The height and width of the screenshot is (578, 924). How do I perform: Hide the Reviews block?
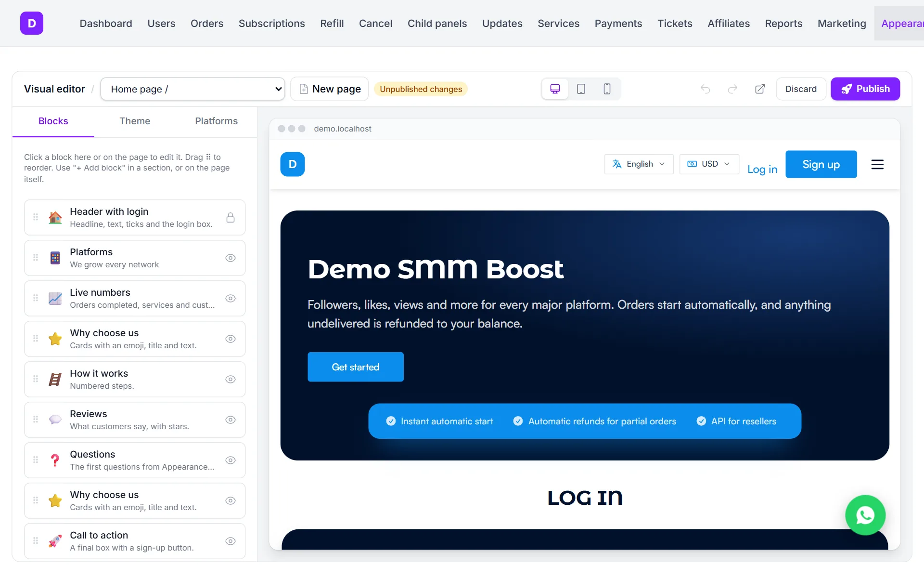(x=231, y=420)
